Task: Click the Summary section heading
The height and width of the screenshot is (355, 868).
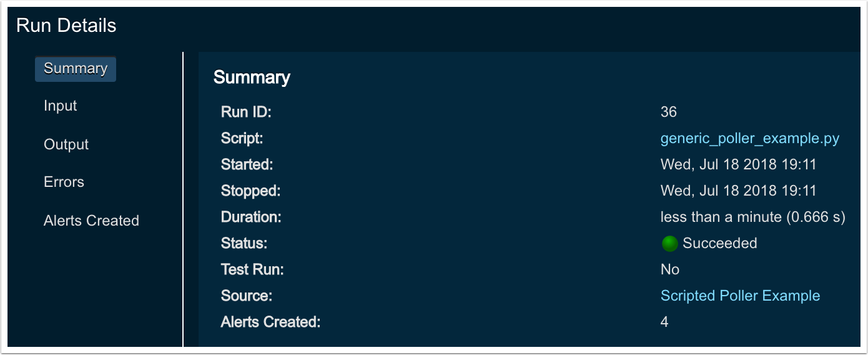Action: 252,77
